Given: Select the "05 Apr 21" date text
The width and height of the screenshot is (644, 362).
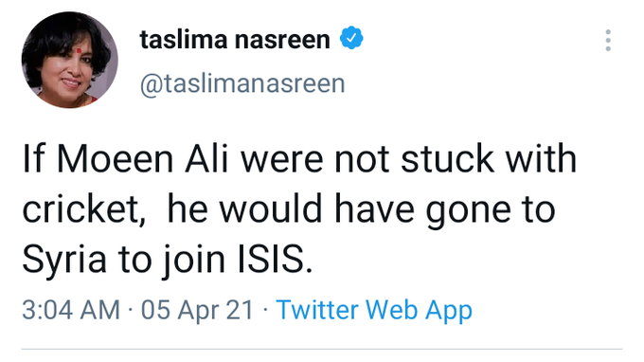Looking at the screenshot, I should [198, 310].
